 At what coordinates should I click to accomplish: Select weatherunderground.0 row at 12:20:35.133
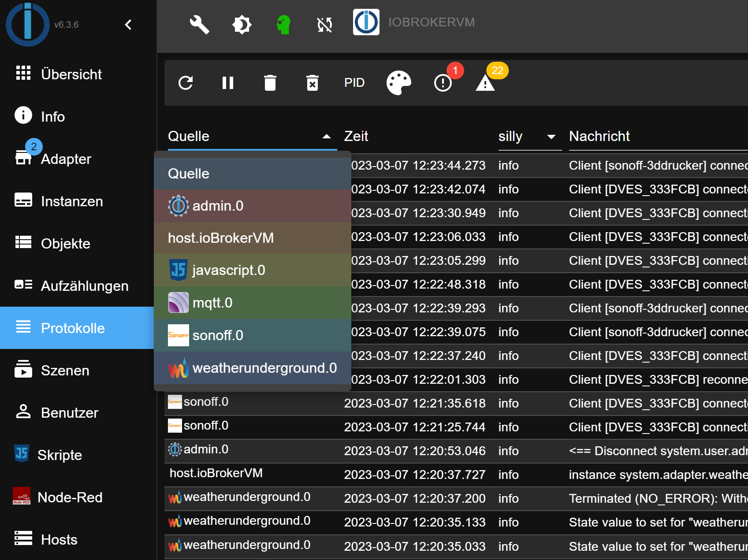click(x=456, y=522)
